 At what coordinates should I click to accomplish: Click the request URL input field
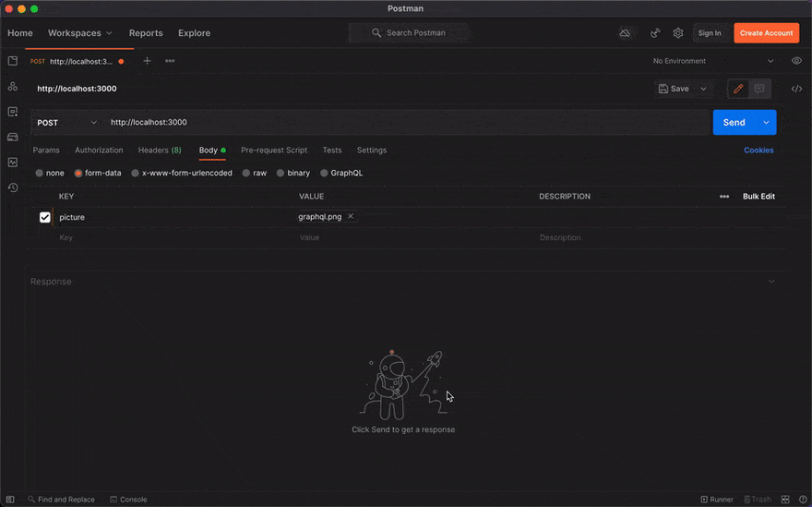407,123
